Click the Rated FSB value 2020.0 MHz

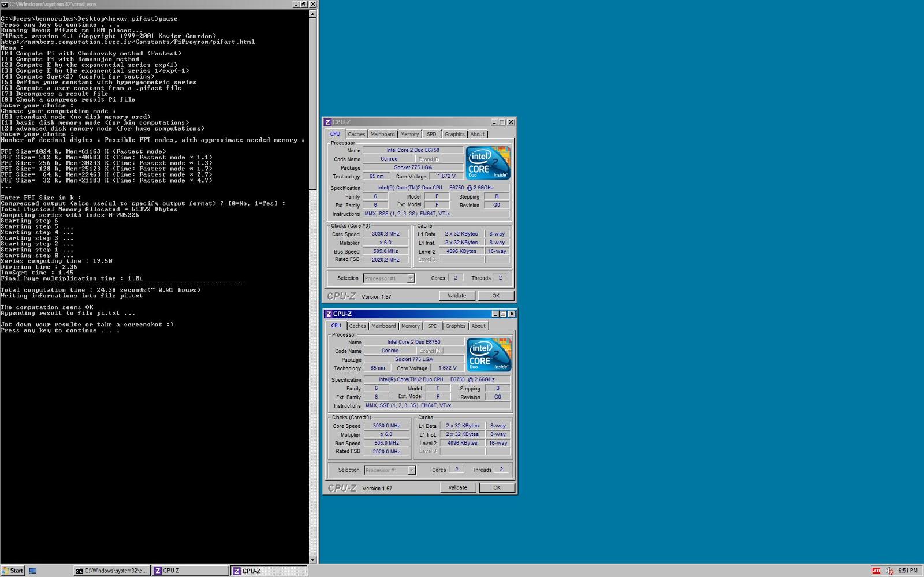coord(386,452)
